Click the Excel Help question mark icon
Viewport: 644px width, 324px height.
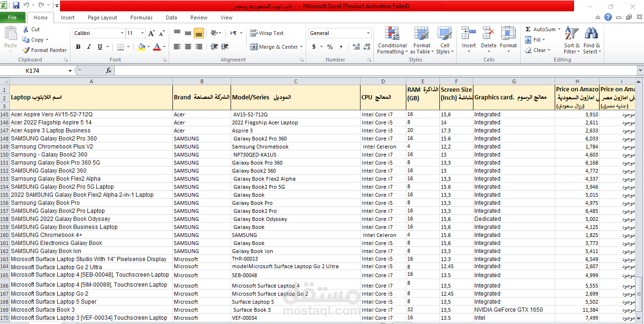608,18
